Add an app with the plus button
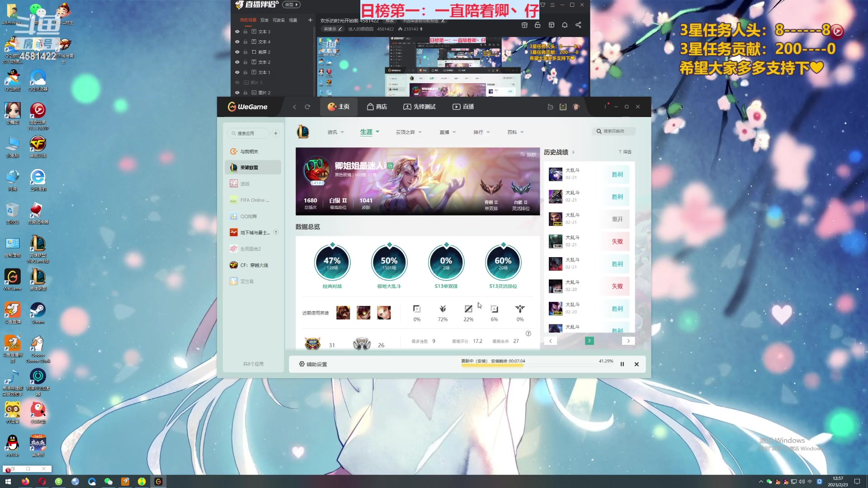 (276, 133)
